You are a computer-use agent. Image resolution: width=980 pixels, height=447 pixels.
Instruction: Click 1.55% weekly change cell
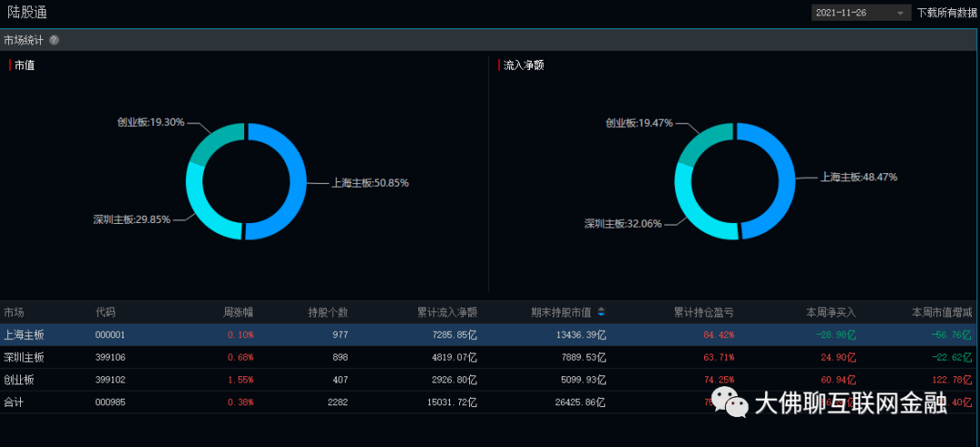coord(240,380)
